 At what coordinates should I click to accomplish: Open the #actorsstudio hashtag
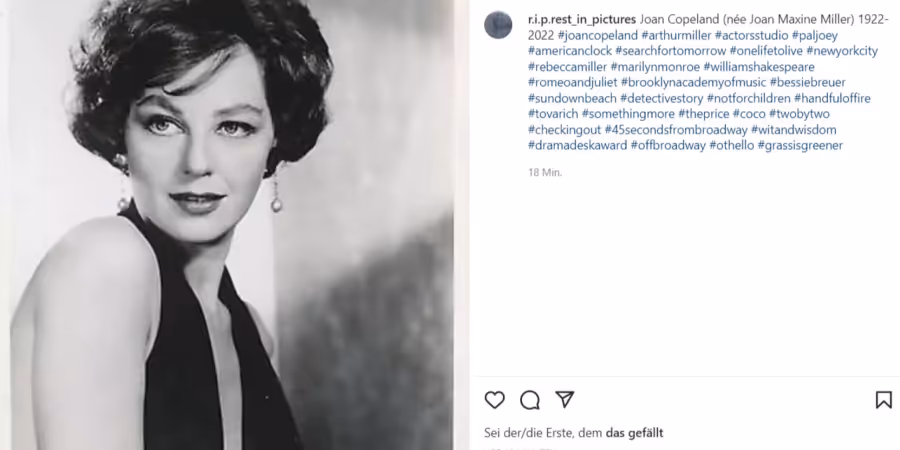(751, 36)
